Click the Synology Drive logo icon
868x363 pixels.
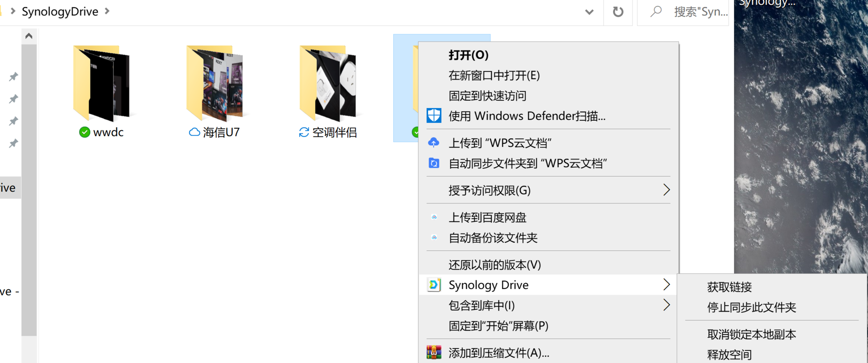pyautogui.click(x=434, y=285)
